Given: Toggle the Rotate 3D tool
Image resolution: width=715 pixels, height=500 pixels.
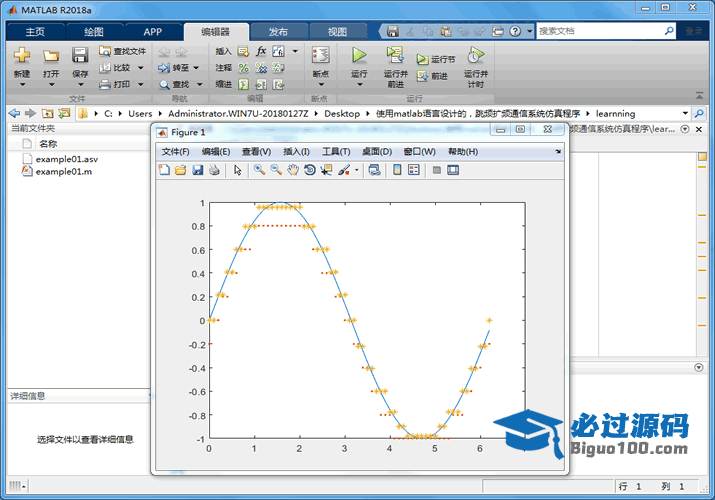Looking at the screenshot, I should (310, 170).
